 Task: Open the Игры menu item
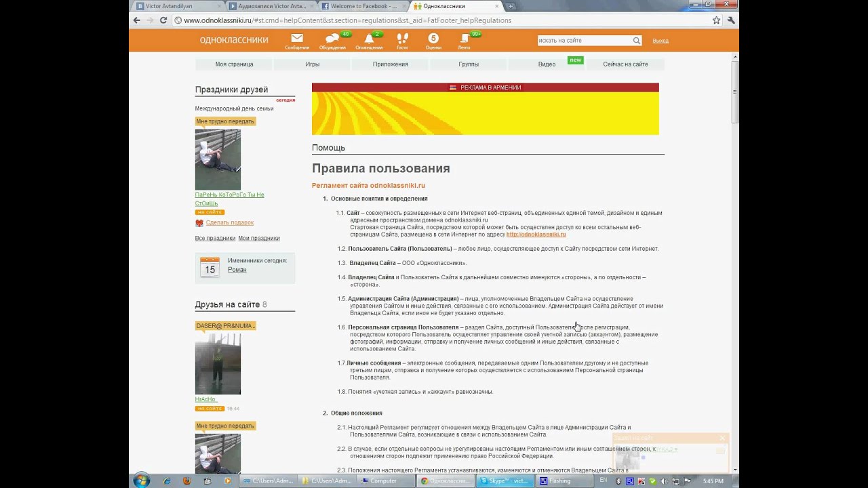pos(312,64)
